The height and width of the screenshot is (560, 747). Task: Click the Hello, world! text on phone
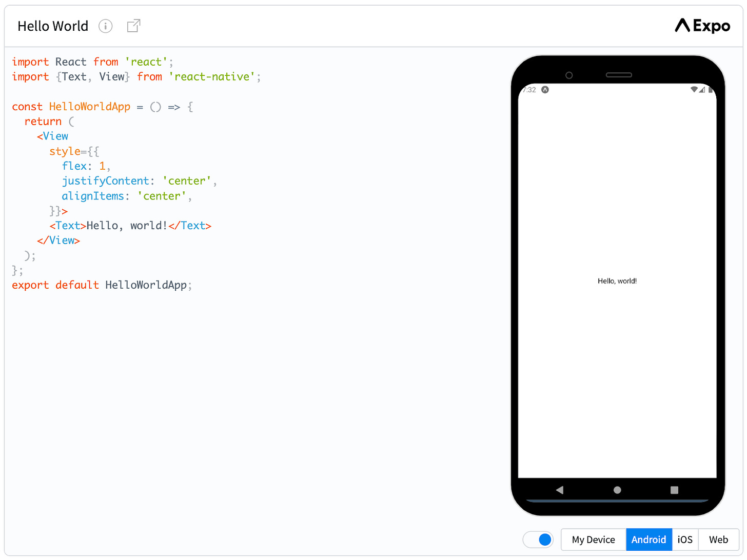[x=617, y=281]
